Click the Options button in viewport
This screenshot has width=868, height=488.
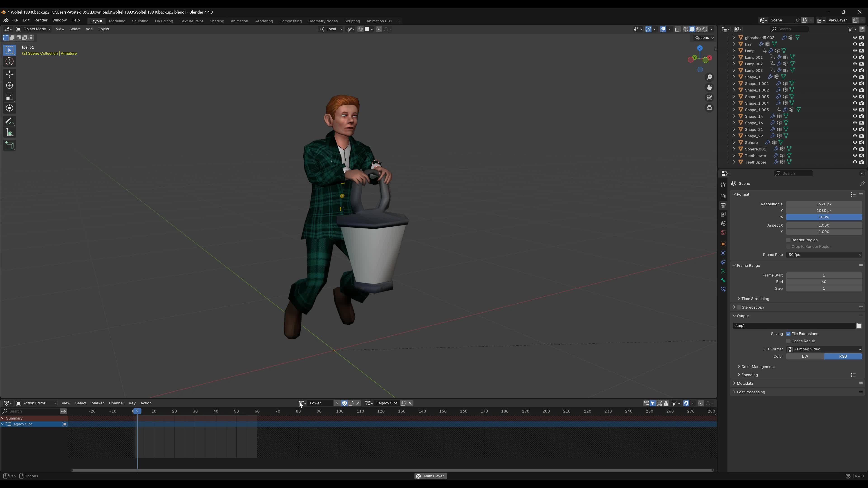(x=704, y=38)
